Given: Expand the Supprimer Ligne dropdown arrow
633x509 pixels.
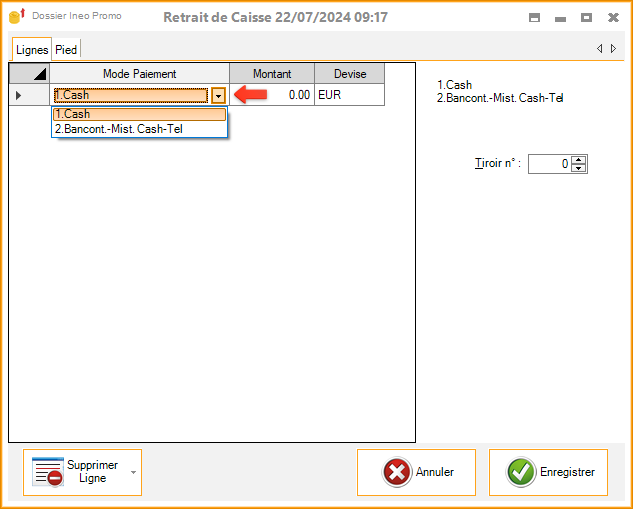Looking at the screenshot, I should point(134,472).
